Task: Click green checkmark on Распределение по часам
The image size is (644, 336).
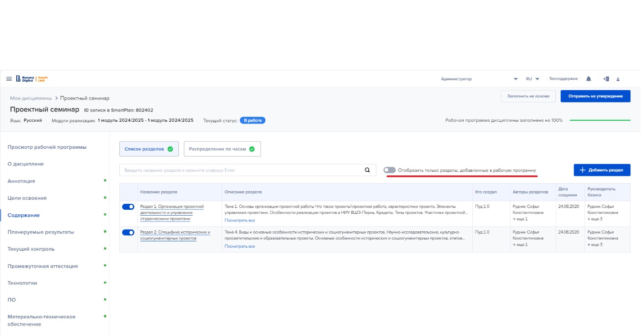Action: 252,149
